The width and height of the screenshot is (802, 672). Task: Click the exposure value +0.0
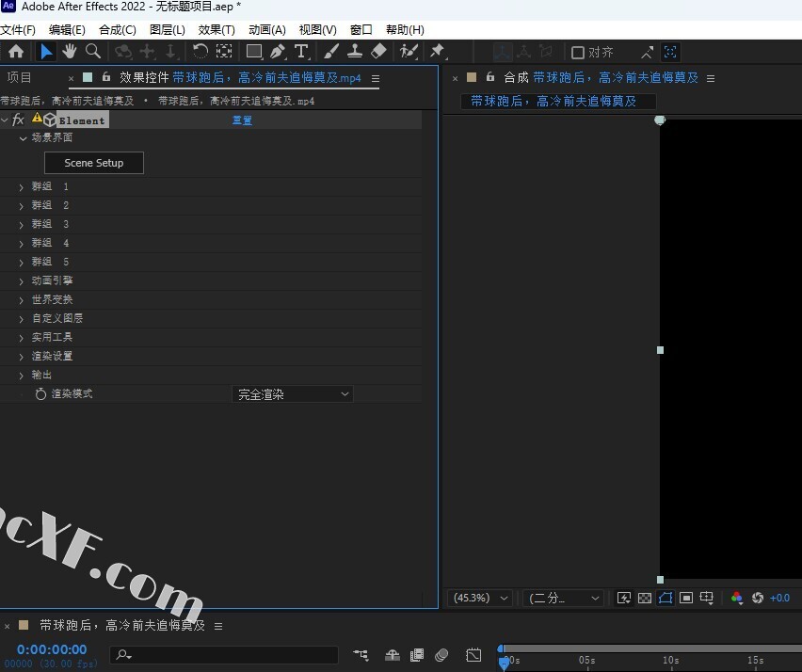780,598
